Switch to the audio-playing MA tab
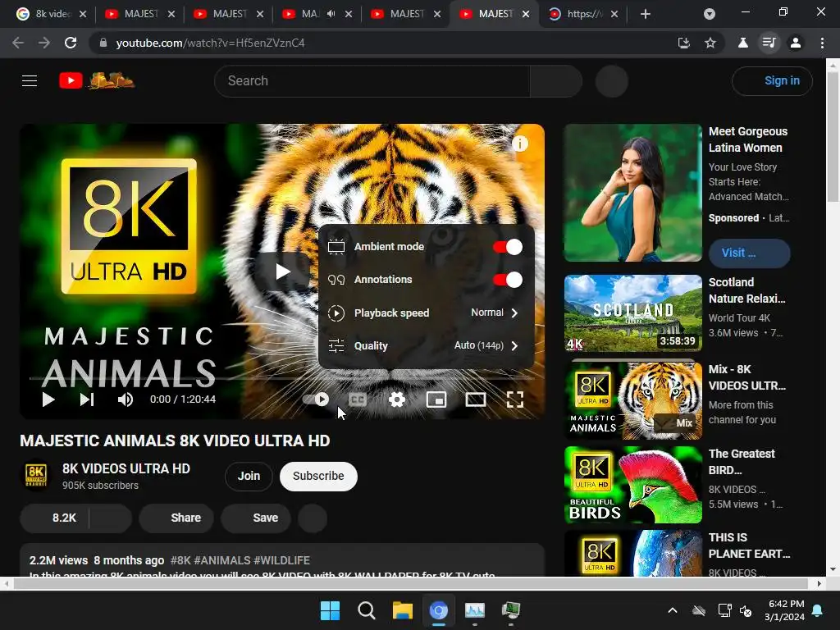This screenshot has height=630, width=840. (317, 14)
